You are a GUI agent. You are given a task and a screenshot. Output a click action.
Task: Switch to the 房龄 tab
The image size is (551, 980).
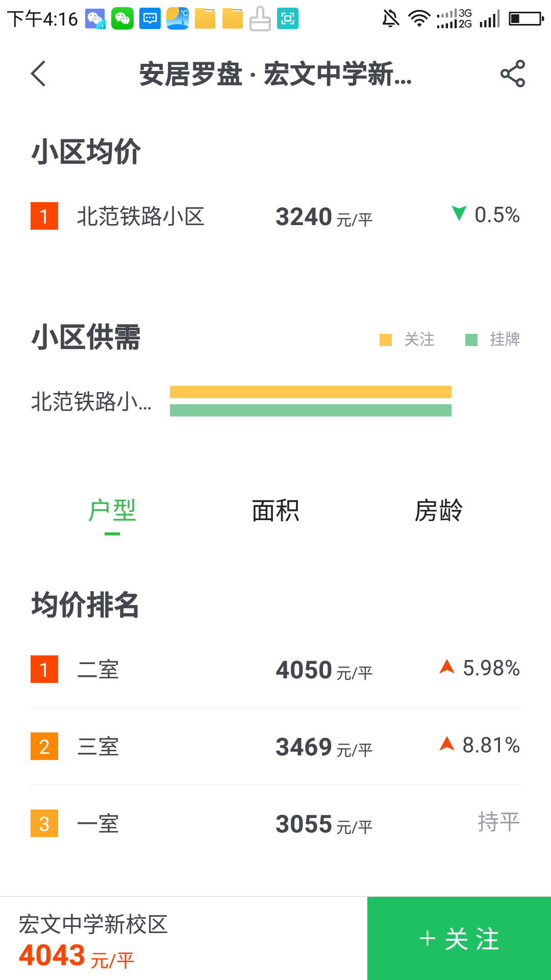[x=438, y=511]
